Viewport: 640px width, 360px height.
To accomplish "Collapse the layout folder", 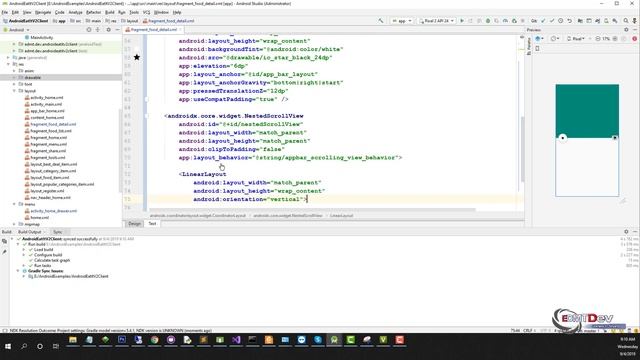I will pos(14,91).
